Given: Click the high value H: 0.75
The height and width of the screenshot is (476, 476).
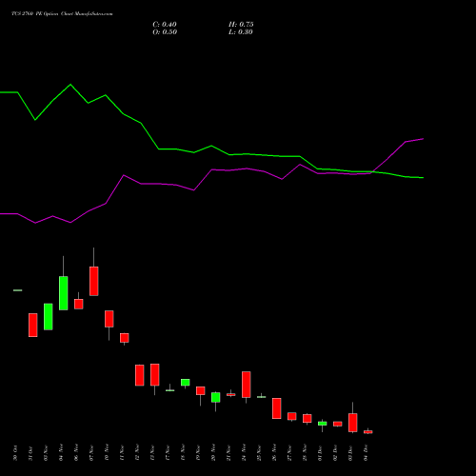Looking at the screenshot, I should tap(241, 25).
